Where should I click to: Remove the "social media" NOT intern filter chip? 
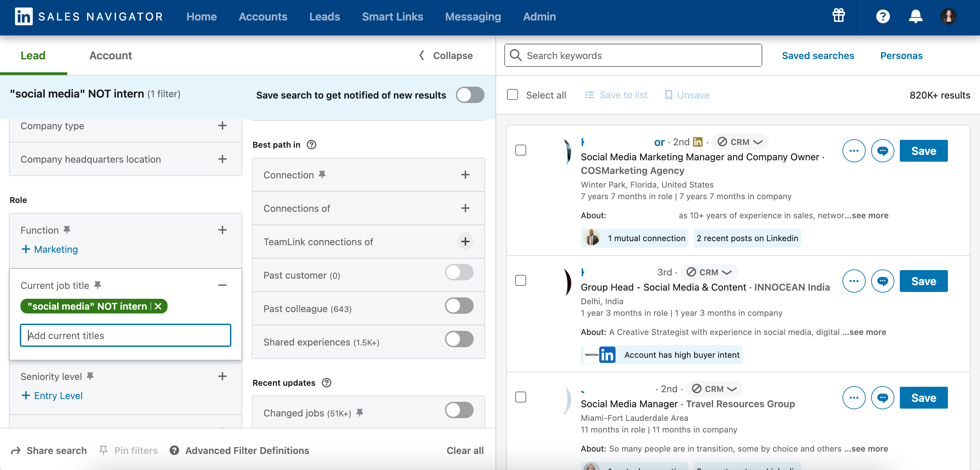click(x=158, y=306)
